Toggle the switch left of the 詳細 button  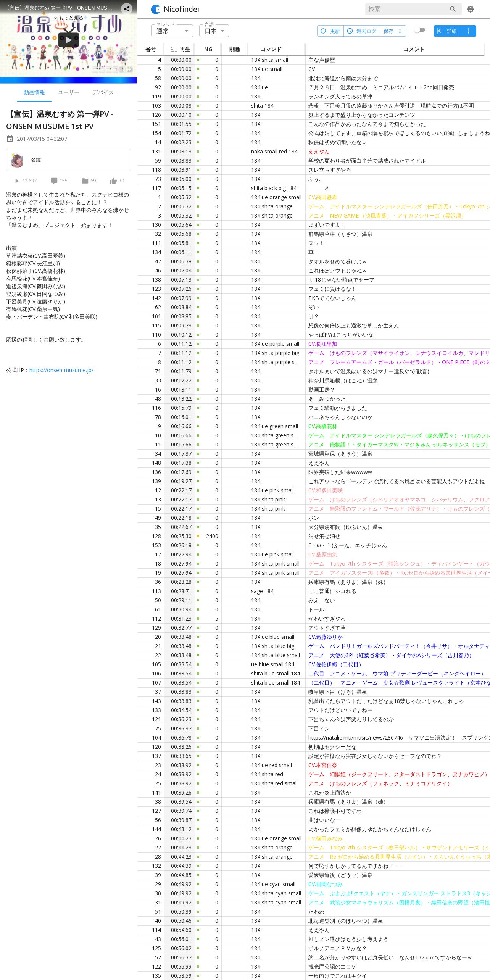(420, 31)
